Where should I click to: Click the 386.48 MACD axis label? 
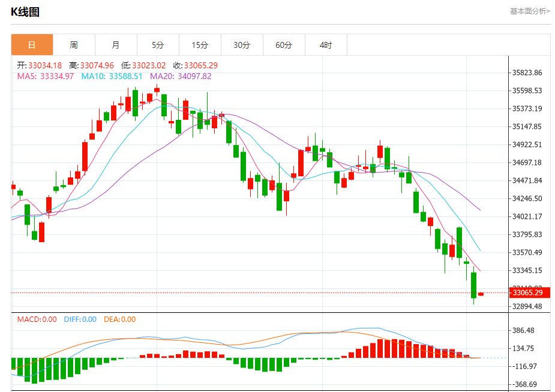click(x=523, y=330)
